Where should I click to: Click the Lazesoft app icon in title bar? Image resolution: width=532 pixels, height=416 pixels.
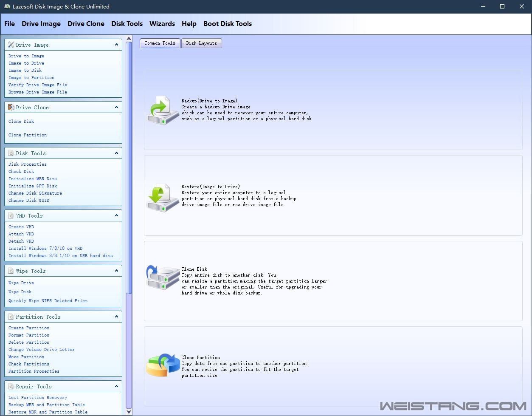pos(7,6)
